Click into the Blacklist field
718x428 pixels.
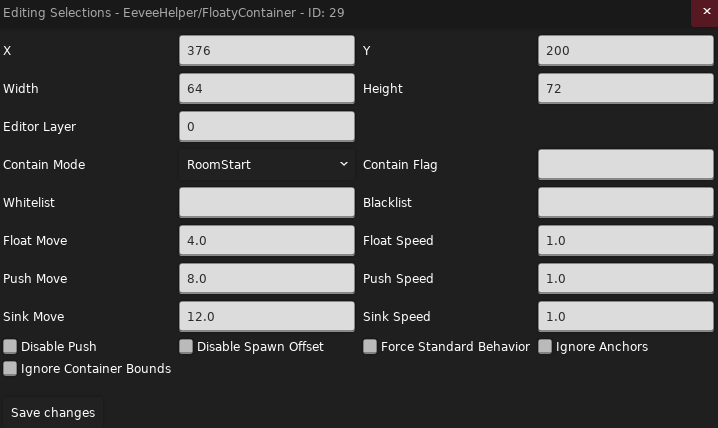(626, 202)
